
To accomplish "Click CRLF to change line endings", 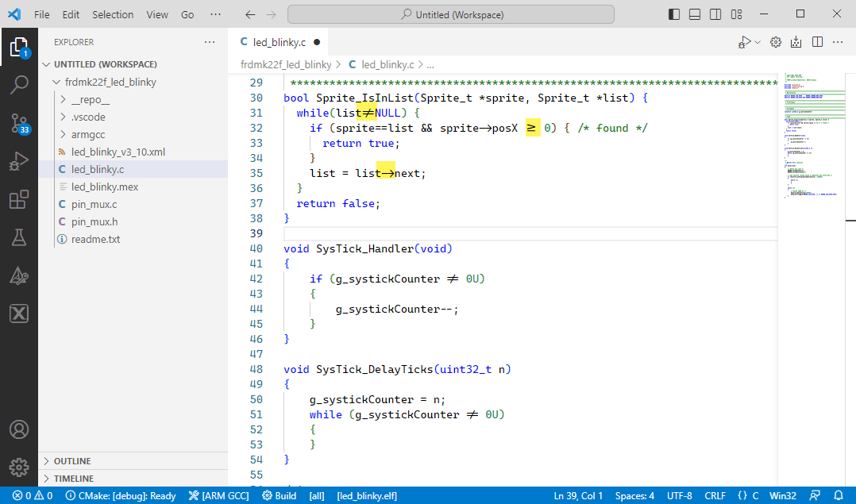I will 715,495.
